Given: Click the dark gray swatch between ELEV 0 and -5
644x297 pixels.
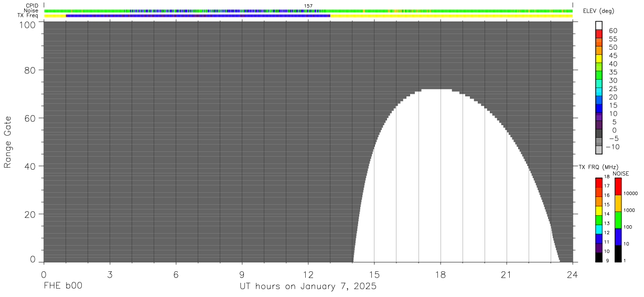Looking at the screenshot, I should [x=598, y=134].
